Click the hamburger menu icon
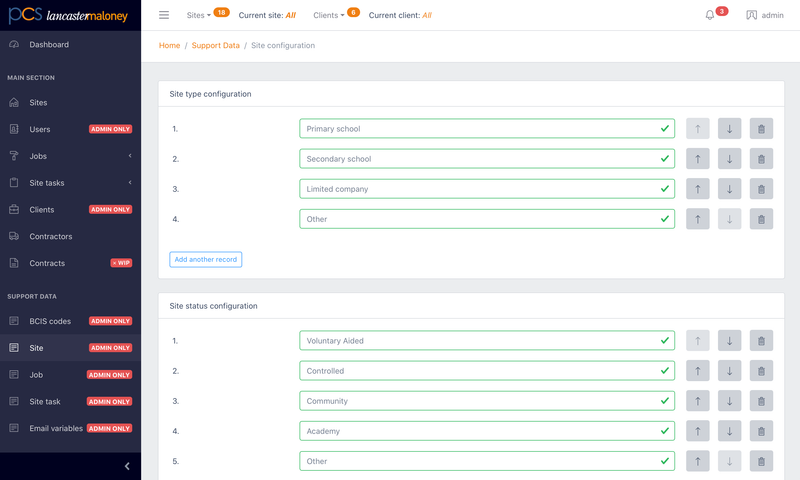Screen dimensions: 800x480 164,15
